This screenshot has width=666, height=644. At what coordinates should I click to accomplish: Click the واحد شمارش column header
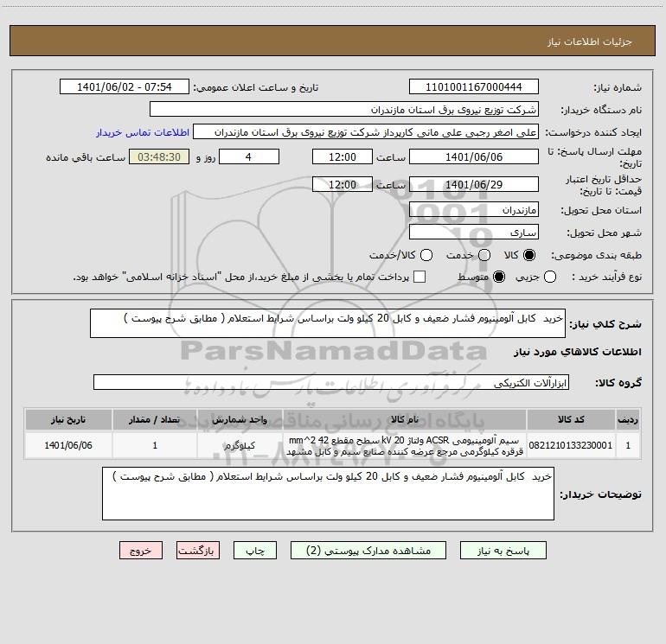coord(240,419)
